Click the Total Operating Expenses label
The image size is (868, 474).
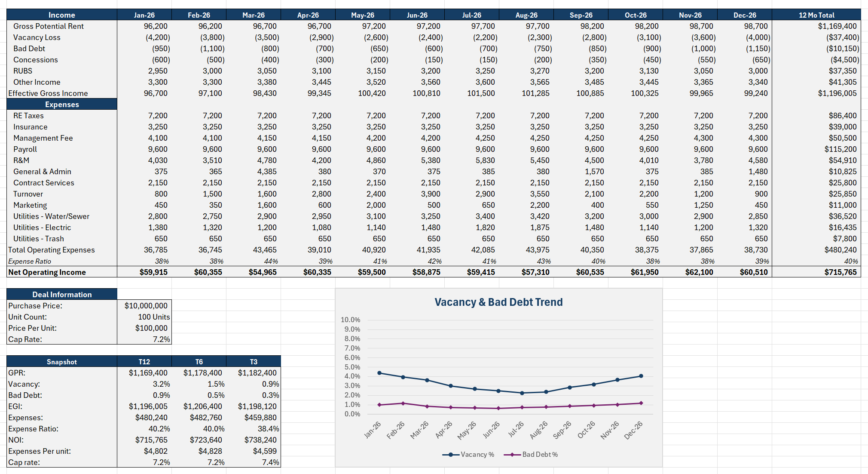pyautogui.click(x=52, y=250)
